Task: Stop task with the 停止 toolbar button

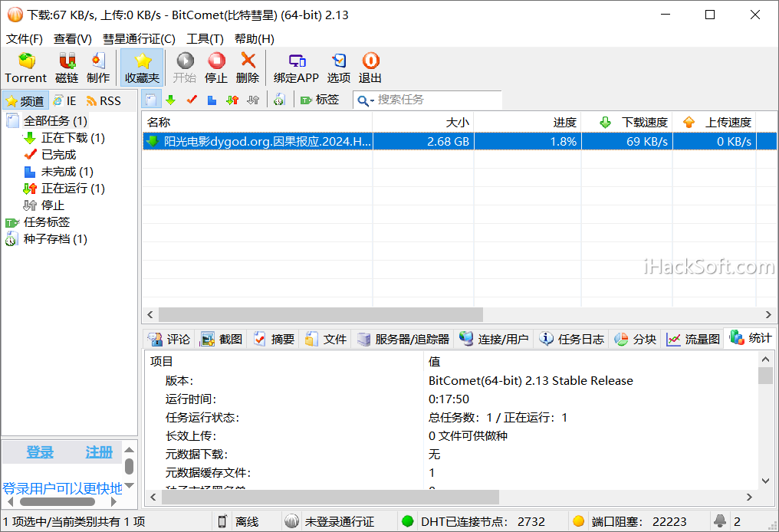Action: tap(216, 67)
